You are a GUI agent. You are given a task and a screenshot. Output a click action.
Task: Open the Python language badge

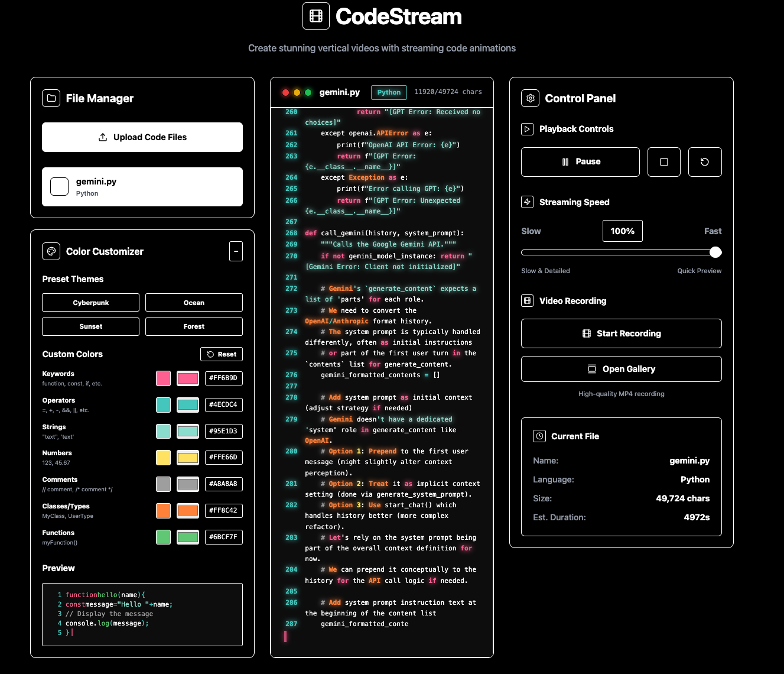coord(388,92)
